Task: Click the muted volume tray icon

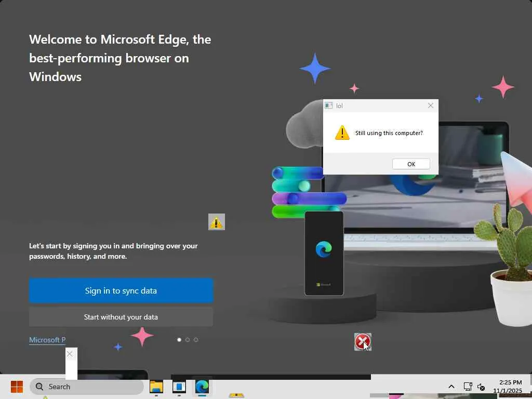Action: pyautogui.click(x=481, y=387)
